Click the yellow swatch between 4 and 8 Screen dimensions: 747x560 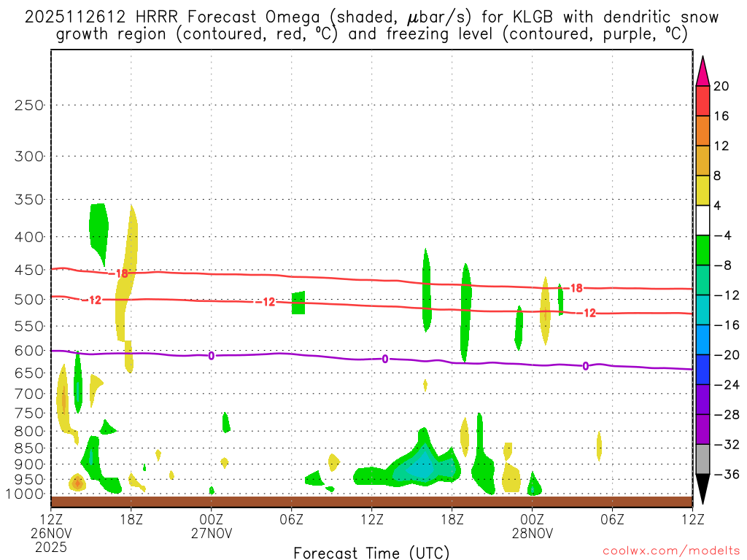[x=703, y=190]
